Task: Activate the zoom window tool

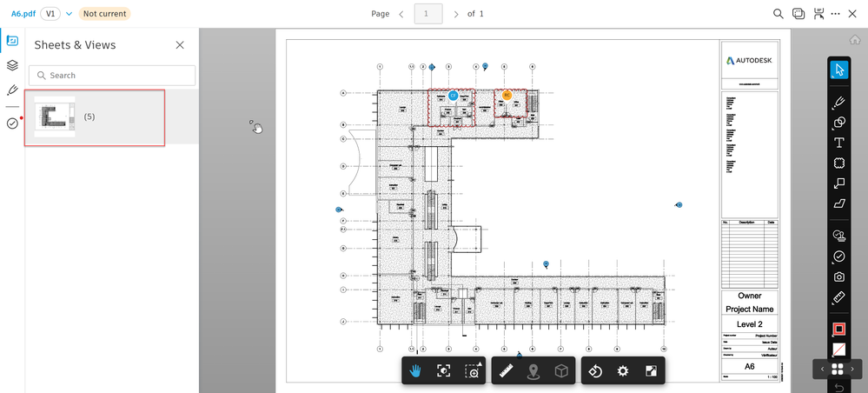Action: [x=472, y=371]
